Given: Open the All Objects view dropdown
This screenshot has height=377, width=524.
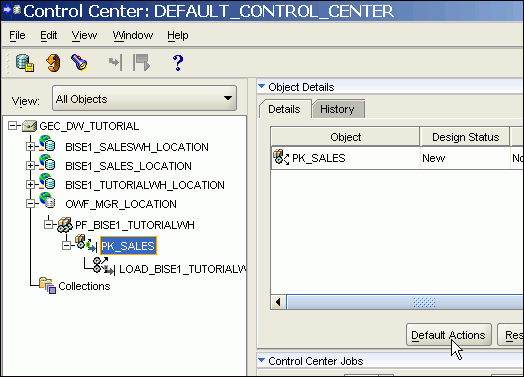Looking at the screenshot, I should coord(144,98).
